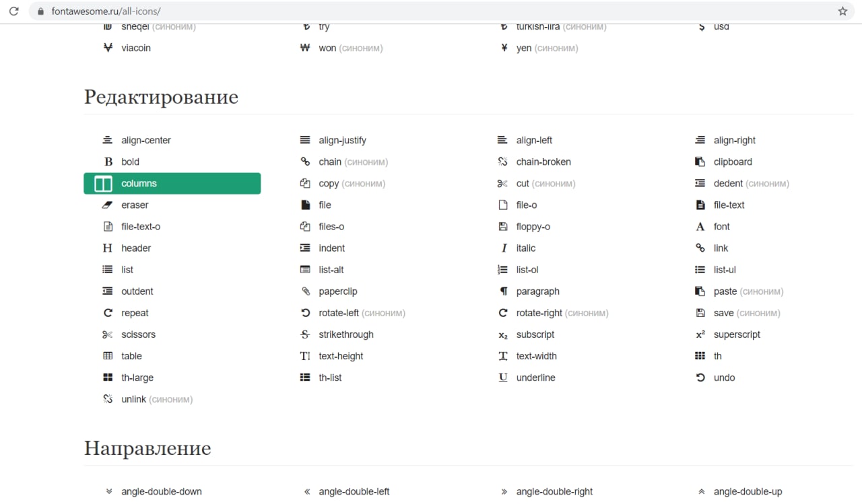The image size is (862, 504).
Task: Open the th-list link
Action: pos(330,377)
